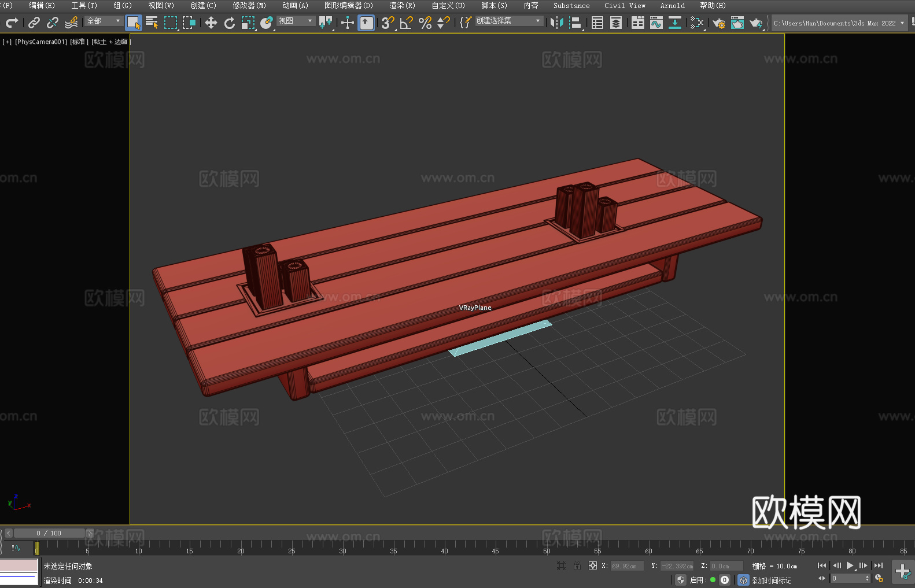
Task: Select the Place object tool
Action: [267, 23]
